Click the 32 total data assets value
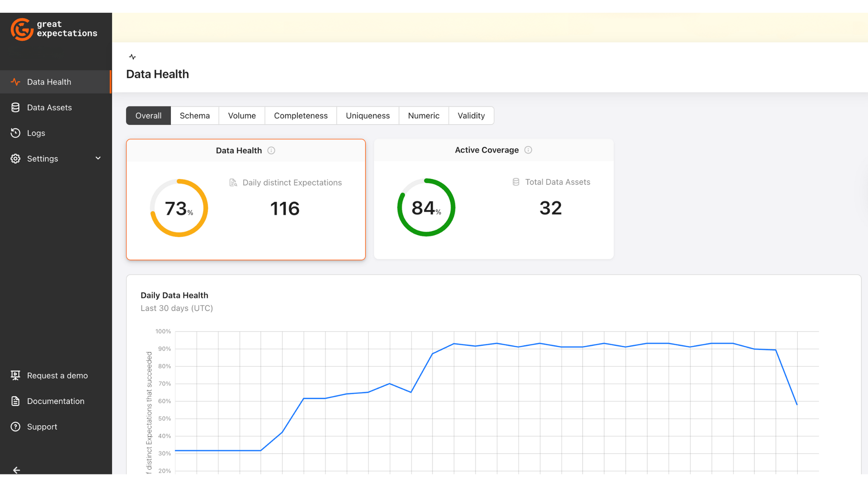Screen dimensions: 868x488 [551, 208]
